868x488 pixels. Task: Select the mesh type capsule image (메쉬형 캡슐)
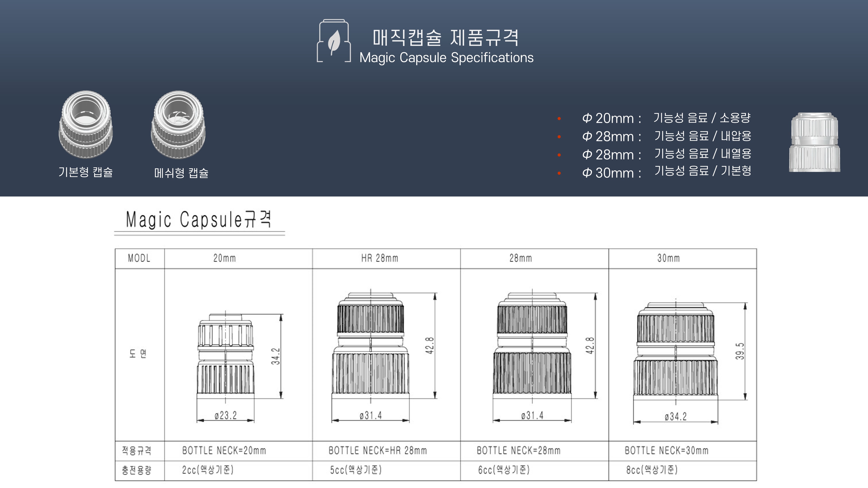[x=178, y=125]
